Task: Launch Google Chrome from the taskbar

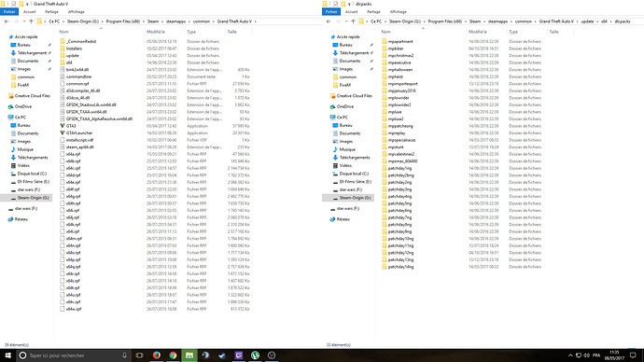Action: (173, 355)
